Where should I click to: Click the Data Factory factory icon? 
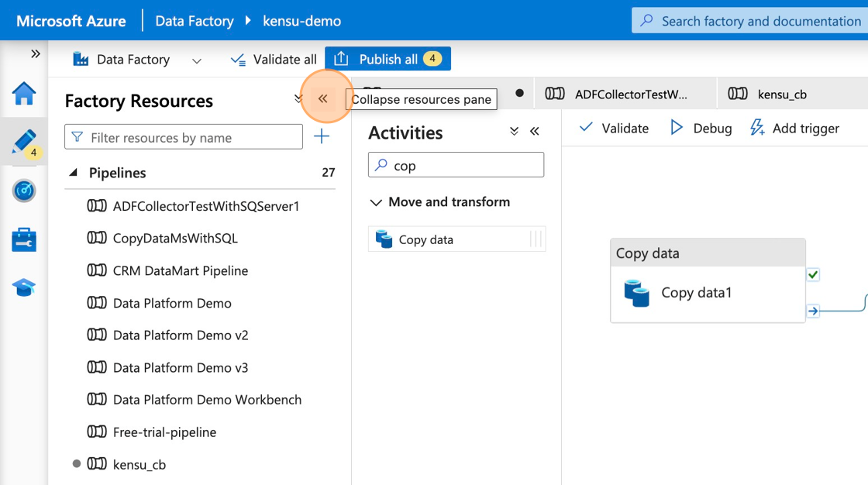tap(81, 59)
